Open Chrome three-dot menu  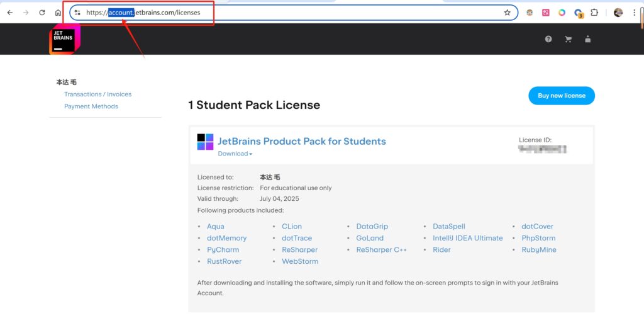point(634,13)
